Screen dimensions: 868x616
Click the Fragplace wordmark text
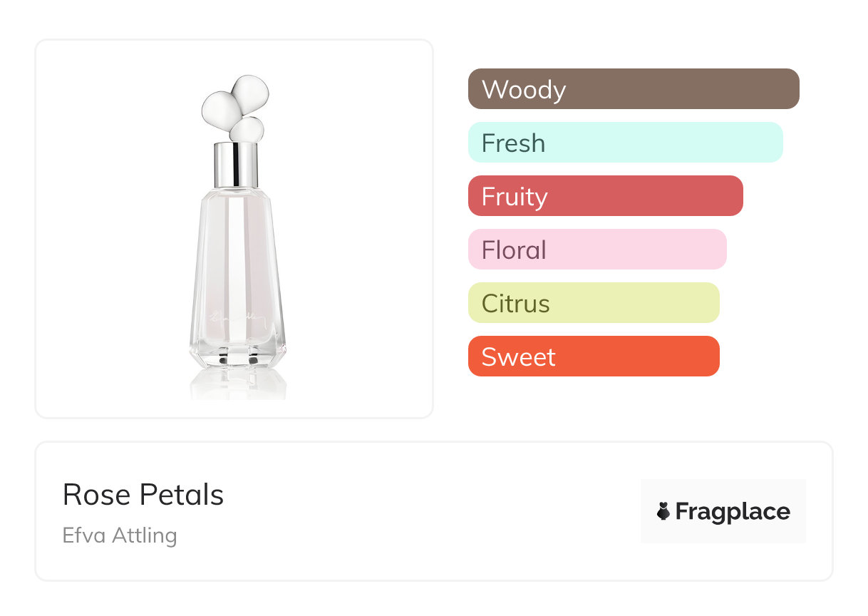[x=733, y=512]
